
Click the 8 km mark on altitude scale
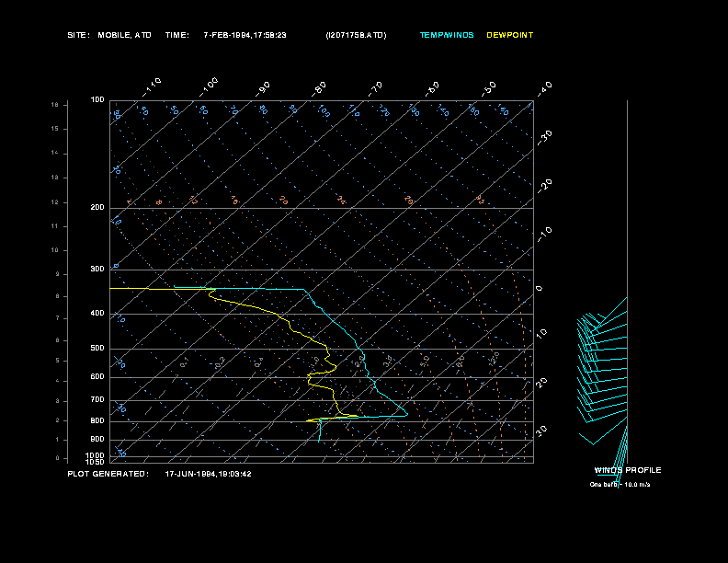(x=58, y=296)
